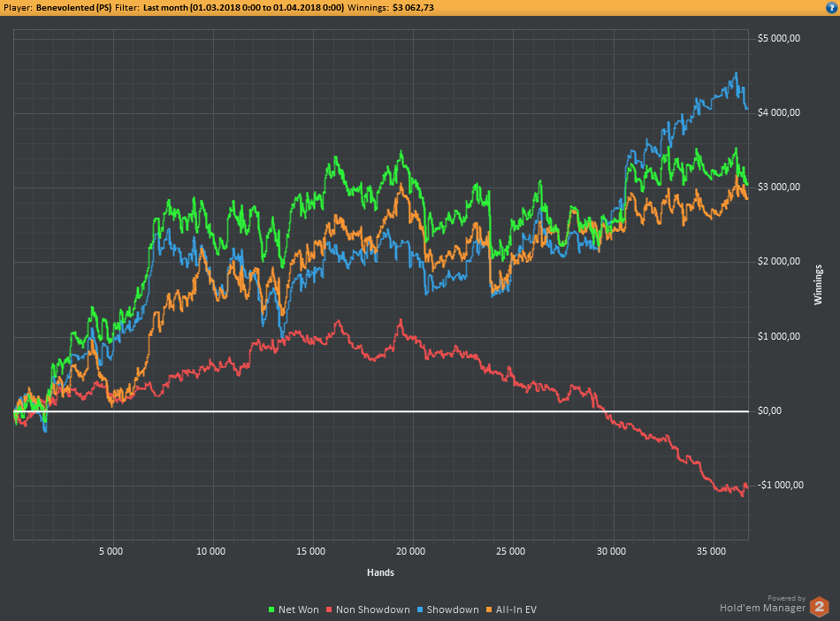The image size is (840, 621).
Task: Click the Hold'em Manager 2 hexagon logo
Action: [x=820, y=606]
